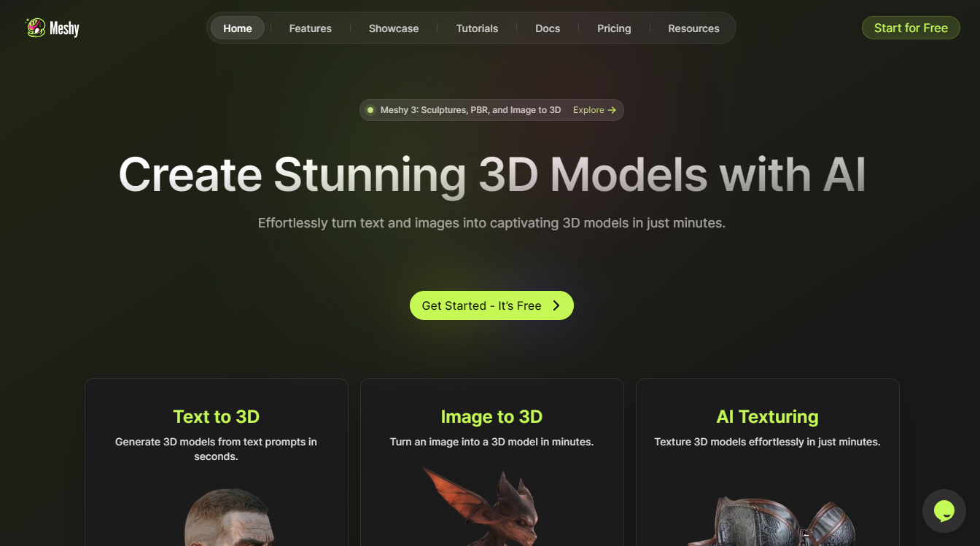Click the Text to 3D heading
This screenshot has height=546, width=980.
click(216, 416)
